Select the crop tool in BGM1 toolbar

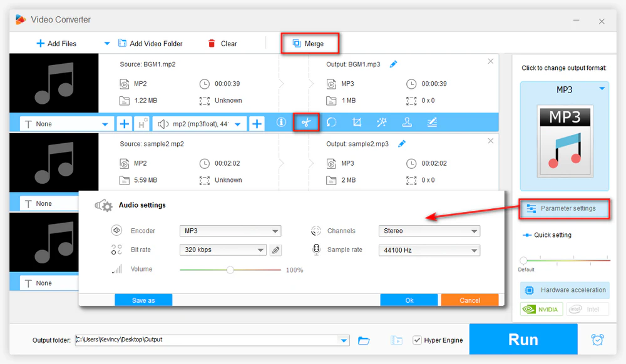(357, 123)
